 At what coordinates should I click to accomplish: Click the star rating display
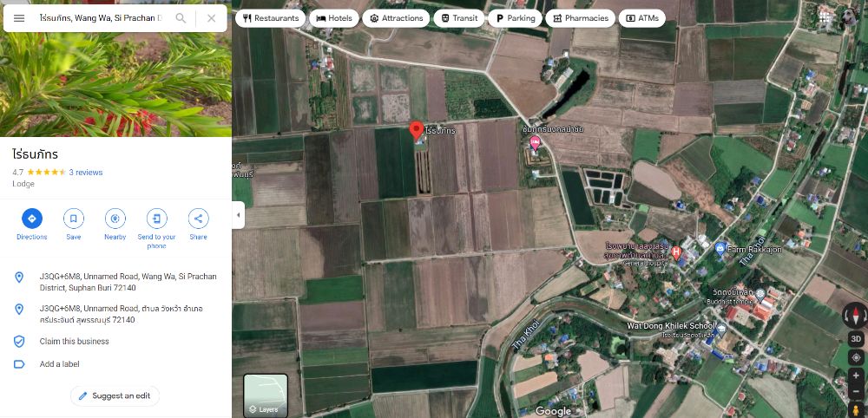(x=46, y=173)
